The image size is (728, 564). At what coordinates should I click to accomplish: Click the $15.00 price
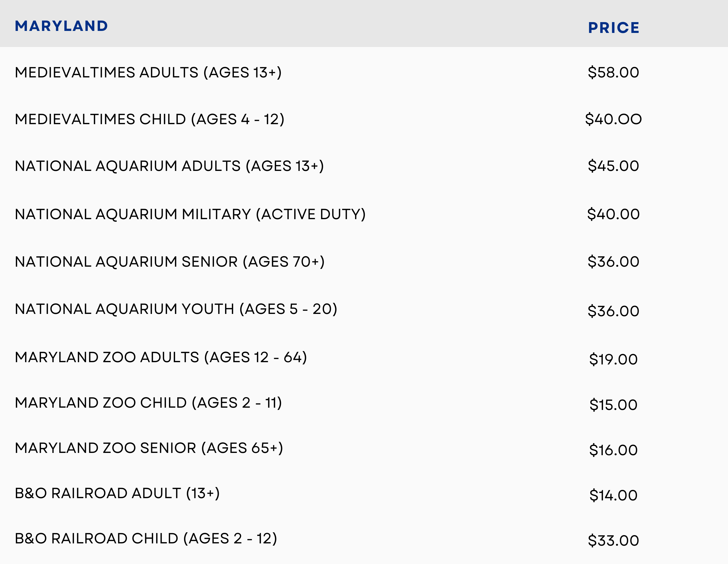pyautogui.click(x=613, y=405)
